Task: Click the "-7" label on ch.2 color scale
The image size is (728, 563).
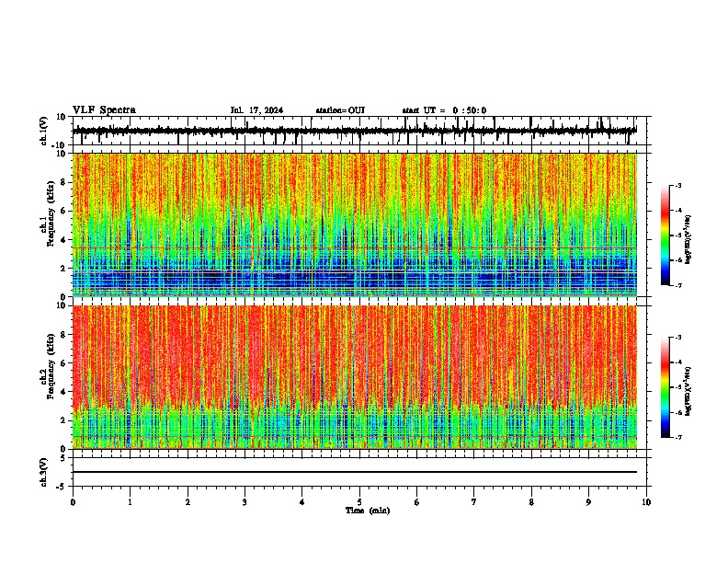Action: pos(678,438)
